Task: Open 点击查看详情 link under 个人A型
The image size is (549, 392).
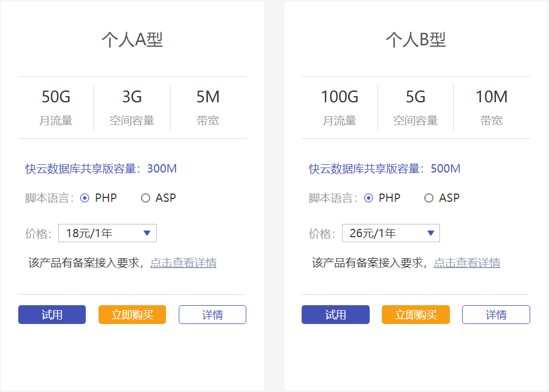Action: pyautogui.click(x=183, y=263)
